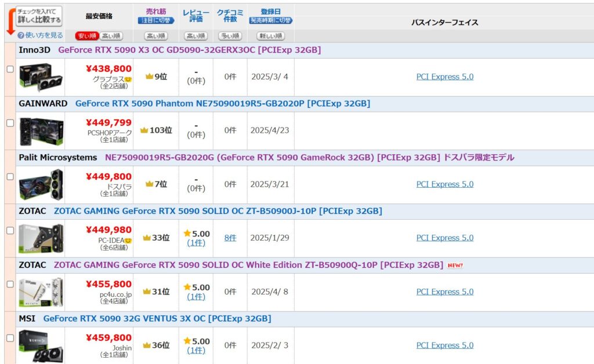Sort 売れ筋 ranking by 高い順
The height and width of the screenshot is (364, 594).
(x=155, y=36)
